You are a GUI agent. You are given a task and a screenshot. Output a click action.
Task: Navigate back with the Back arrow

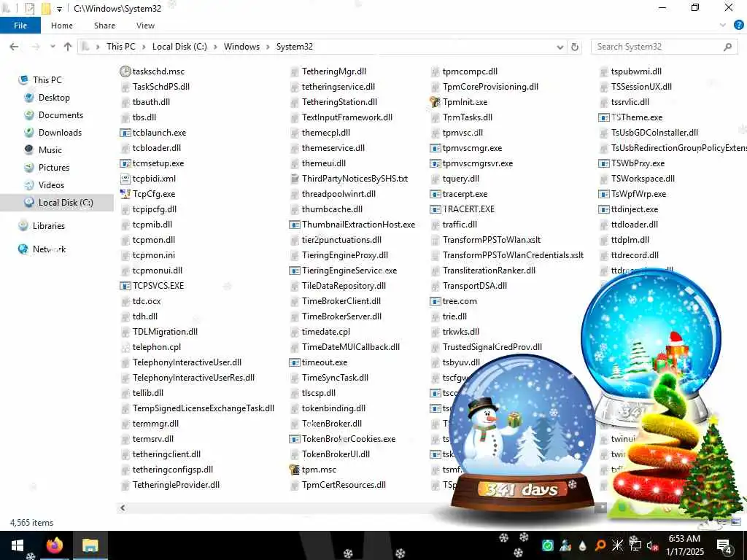coord(15,47)
